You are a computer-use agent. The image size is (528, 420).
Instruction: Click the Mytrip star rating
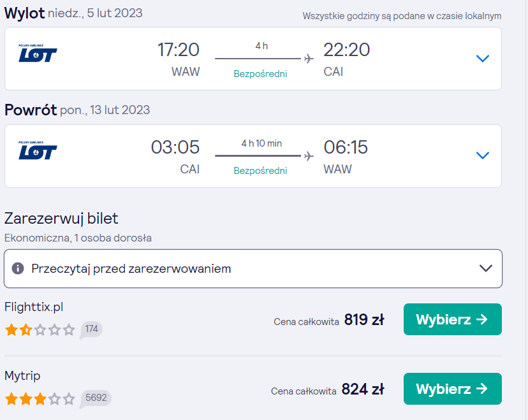point(40,399)
